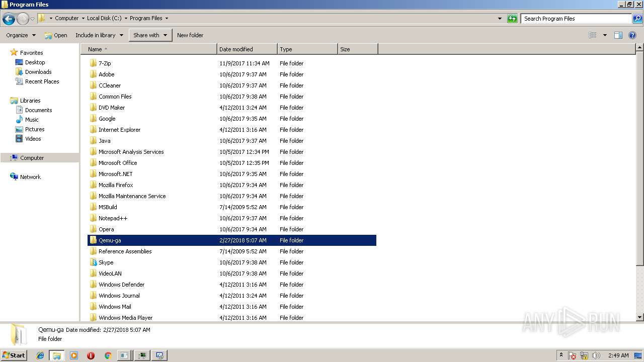The width and height of the screenshot is (644, 362).
Task: Click the taskbar clock showing 2:49 AM
Action: [x=618, y=355]
